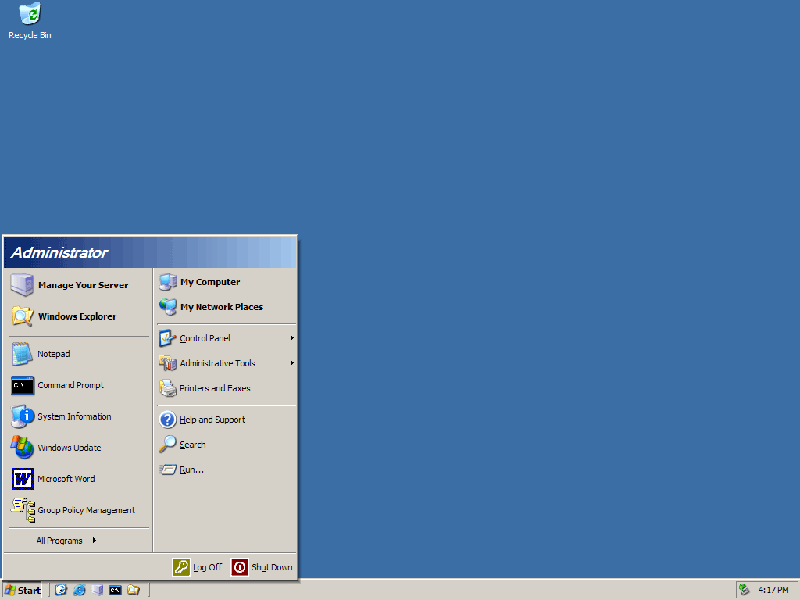
Task: Click the Log Off button
Action: point(200,566)
